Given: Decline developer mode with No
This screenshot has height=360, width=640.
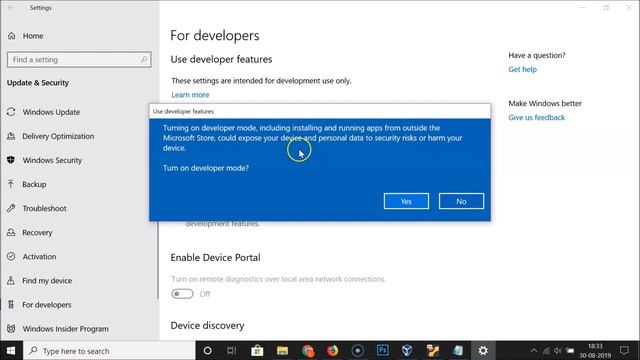Looking at the screenshot, I should tap(461, 201).
